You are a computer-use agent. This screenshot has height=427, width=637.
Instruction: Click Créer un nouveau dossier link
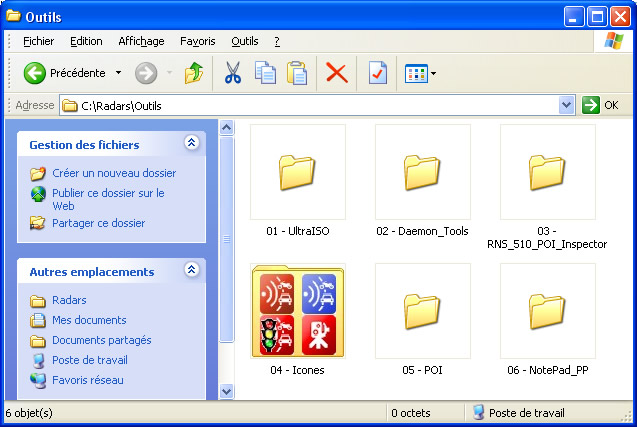(114, 173)
